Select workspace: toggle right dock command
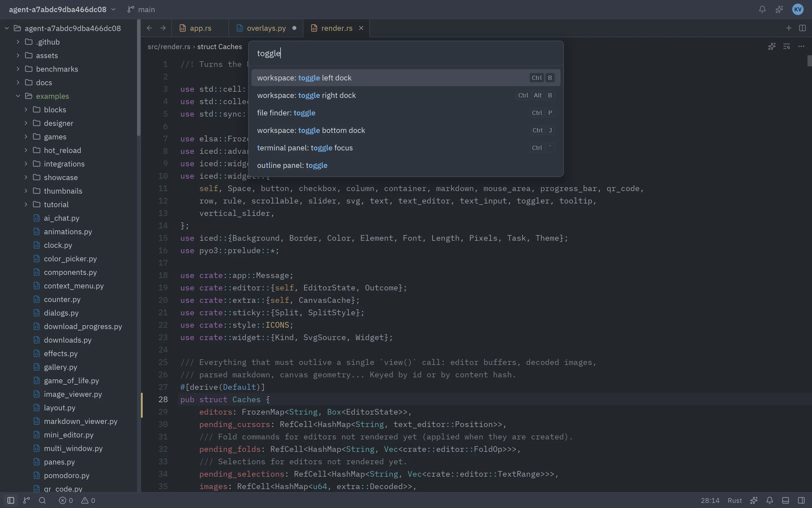 tap(406, 95)
